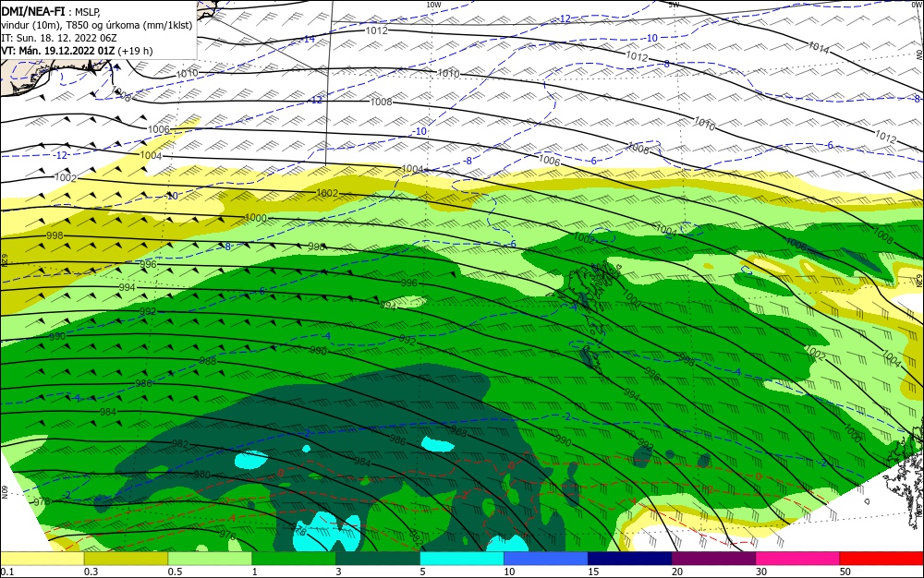924x578 pixels.
Task: Click the '10W' longitude label
Action: [433, 4]
